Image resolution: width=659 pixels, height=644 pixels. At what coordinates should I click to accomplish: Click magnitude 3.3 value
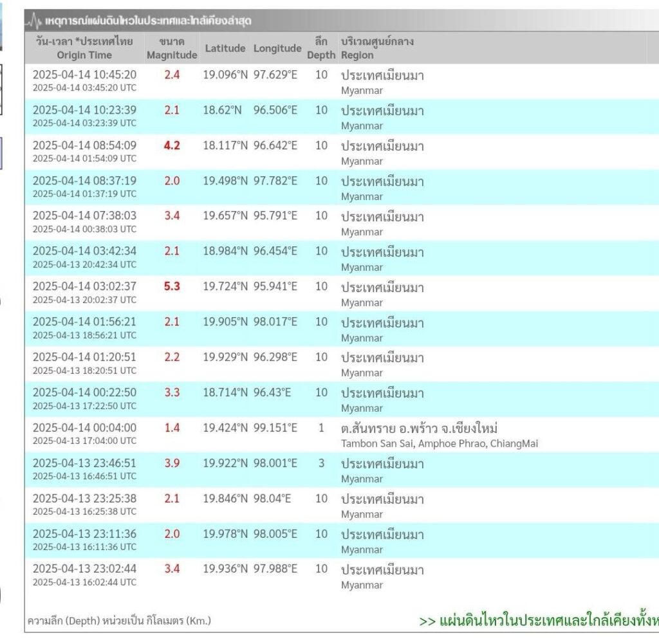coord(172,392)
